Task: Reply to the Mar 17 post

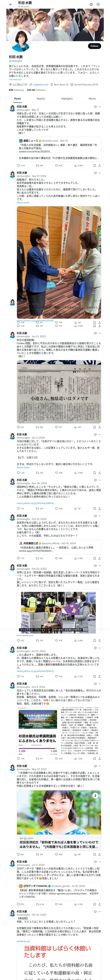Action: click(18, 165)
